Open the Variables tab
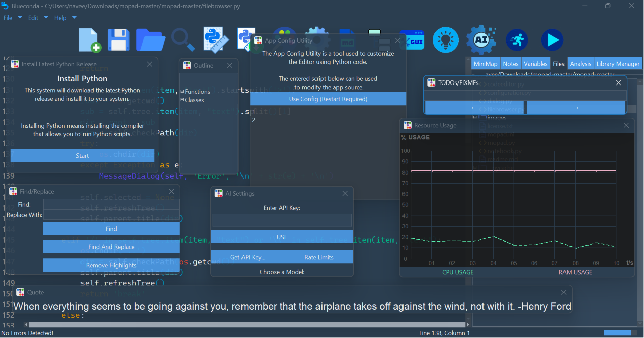This screenshot has width=644, height=338. pos(536,64)
